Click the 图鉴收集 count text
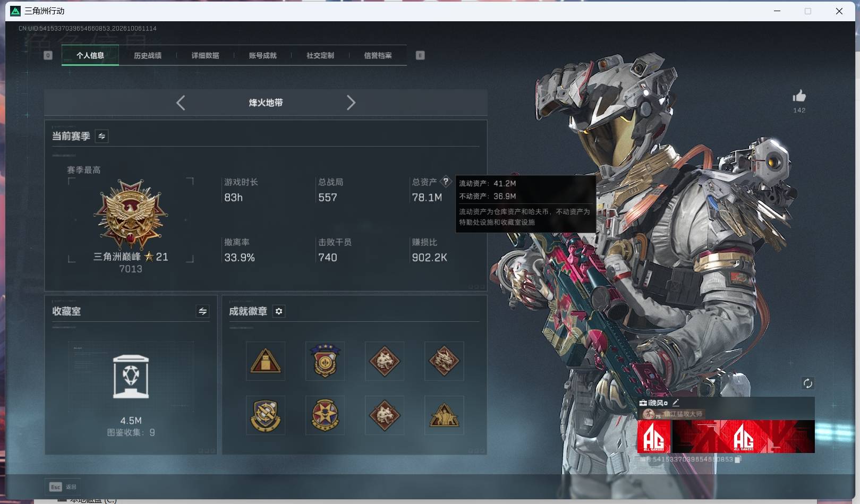This screenshot has height=504, width=860. [131, 432]
